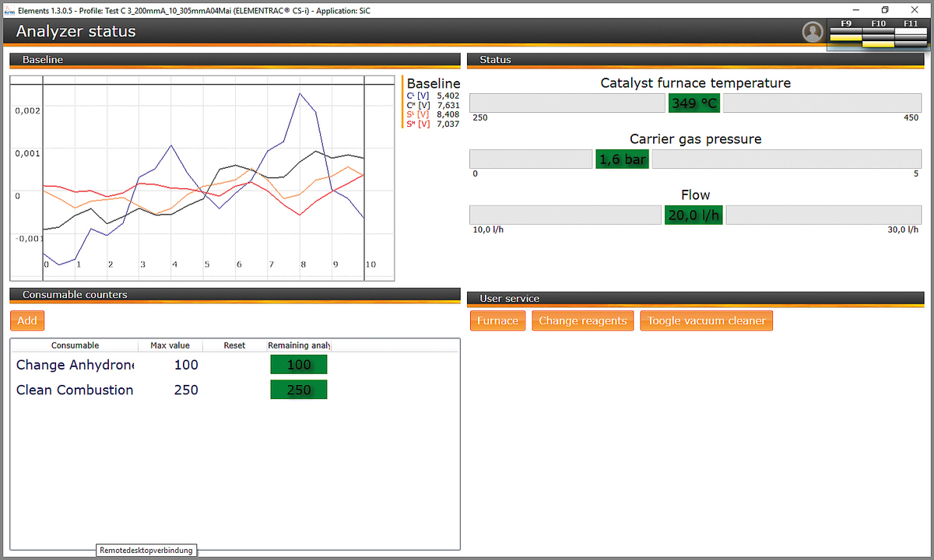
Task: Open the Change reagents service function
Action: (582, 320)
